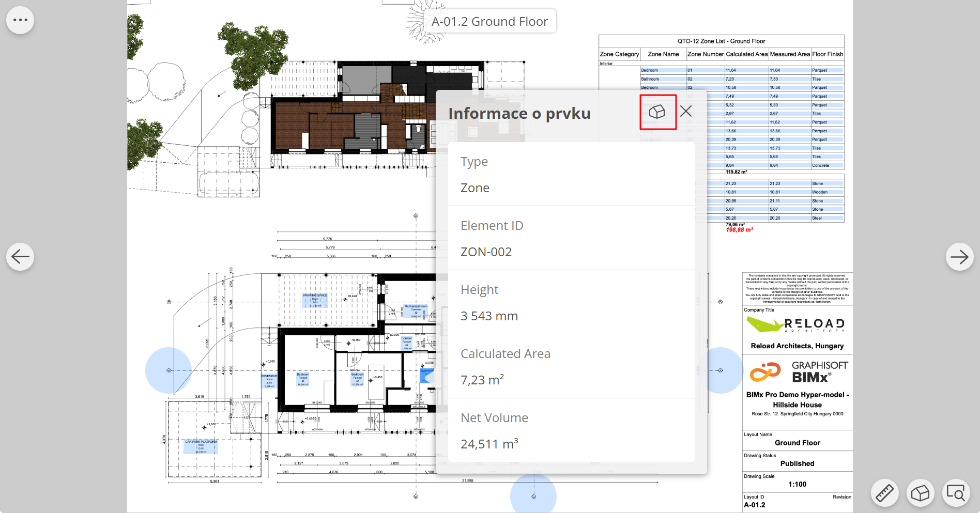This screenshot has height=513, width=980.
Task: Close the Informace o prvku panel
Action: pyautogui.click(x=686, y=112)
